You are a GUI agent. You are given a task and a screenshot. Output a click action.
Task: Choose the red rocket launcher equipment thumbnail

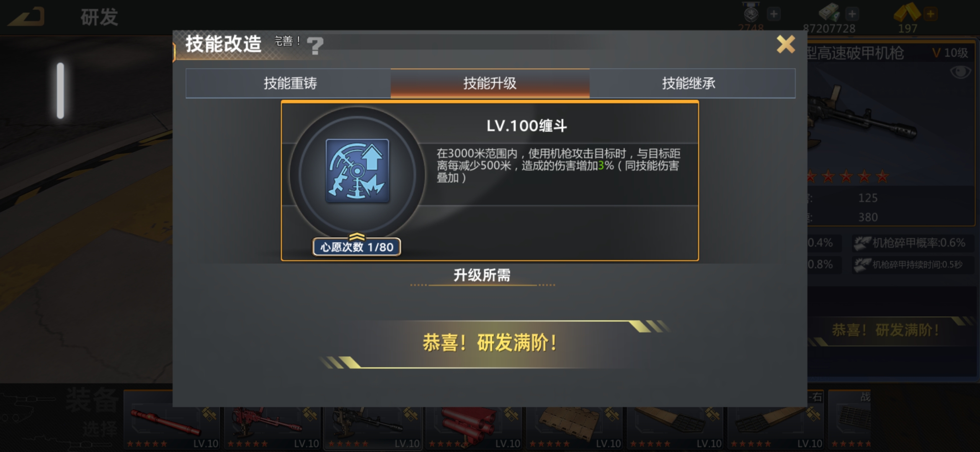pyautogui.click(x=474, y=427)
